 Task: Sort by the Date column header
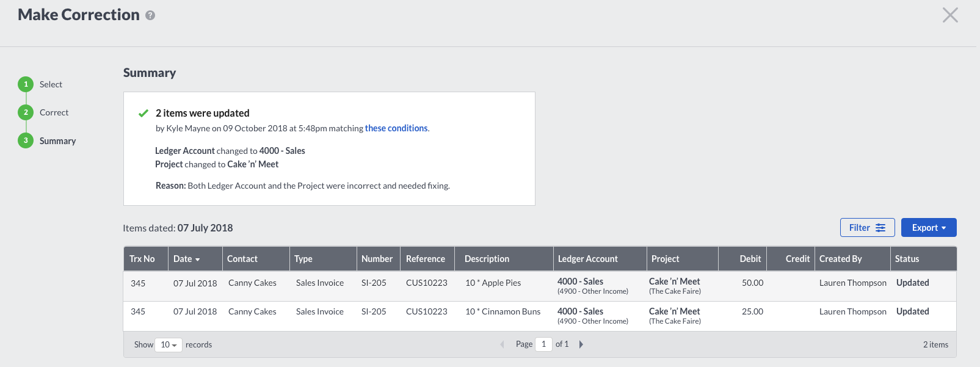pos(186,259)
